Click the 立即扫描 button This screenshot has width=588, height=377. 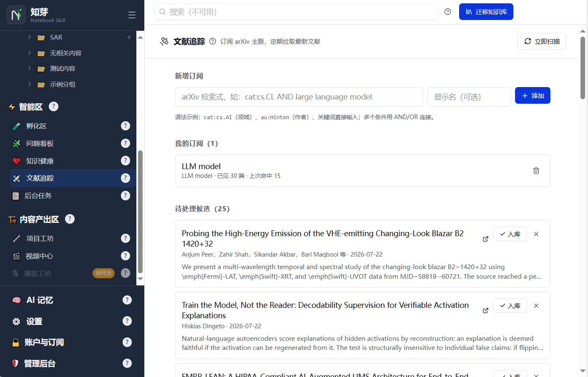click(x=542, y=41)
